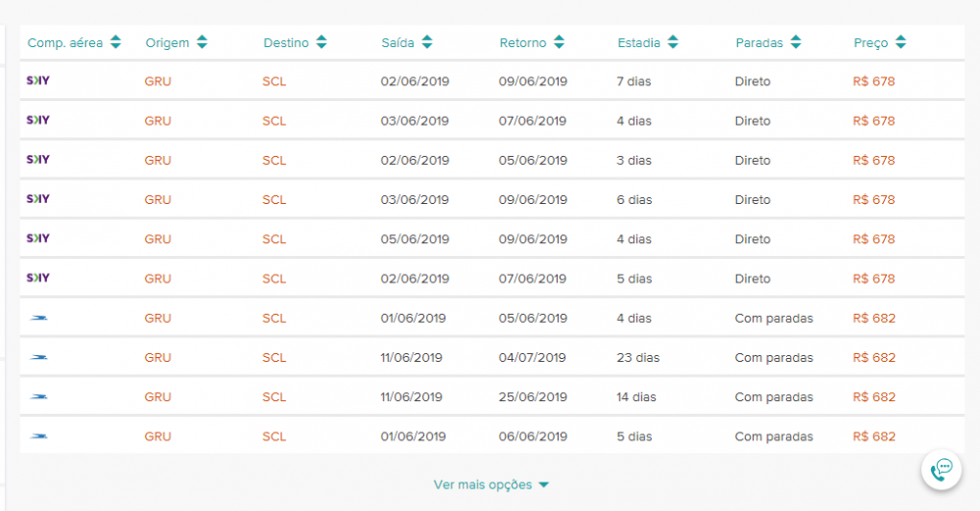Screen dimensions: 980x511
Task: Open the phone chat support icon
Action: (x=941, y=470)
